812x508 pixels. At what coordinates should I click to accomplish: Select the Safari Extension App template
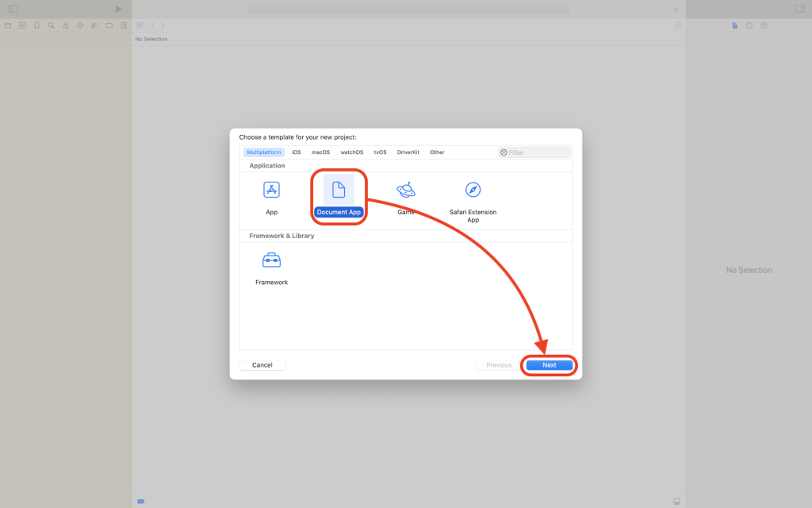point(473,190)
